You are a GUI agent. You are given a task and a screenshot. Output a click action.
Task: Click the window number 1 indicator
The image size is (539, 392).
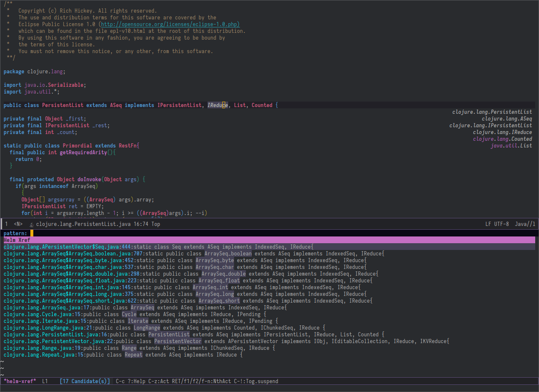6,224
